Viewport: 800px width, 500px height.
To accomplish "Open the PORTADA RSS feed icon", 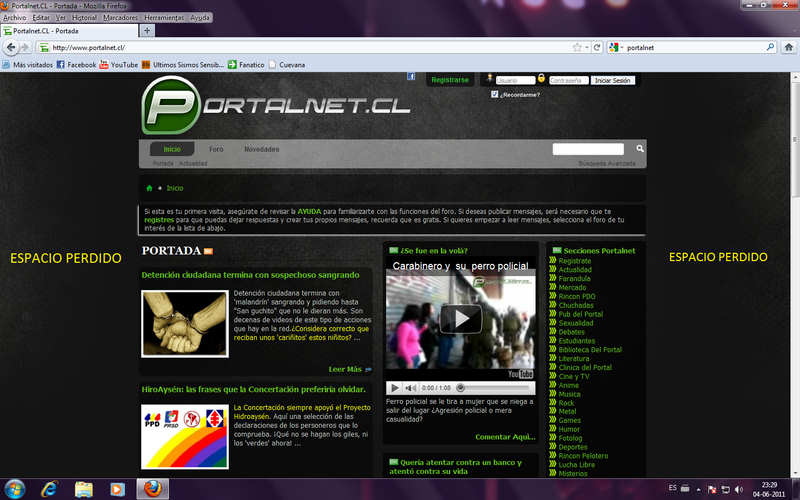I will pos(208,251).
